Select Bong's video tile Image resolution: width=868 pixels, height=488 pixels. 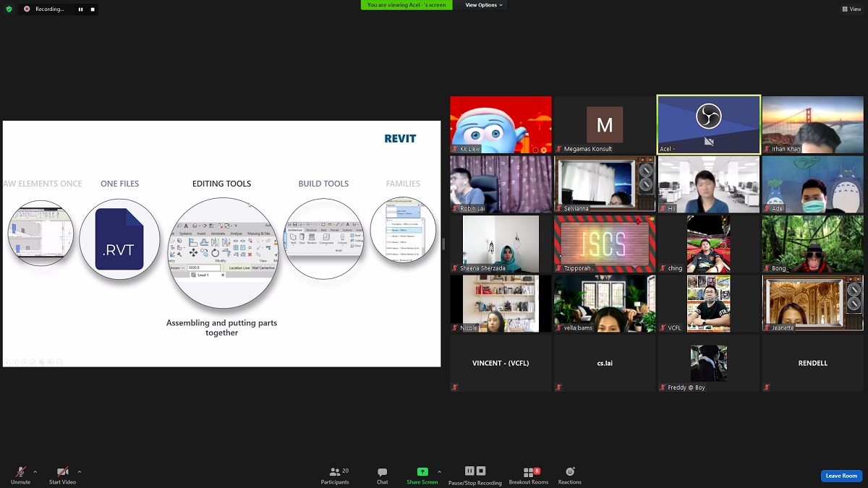click(x=812, y=244)
